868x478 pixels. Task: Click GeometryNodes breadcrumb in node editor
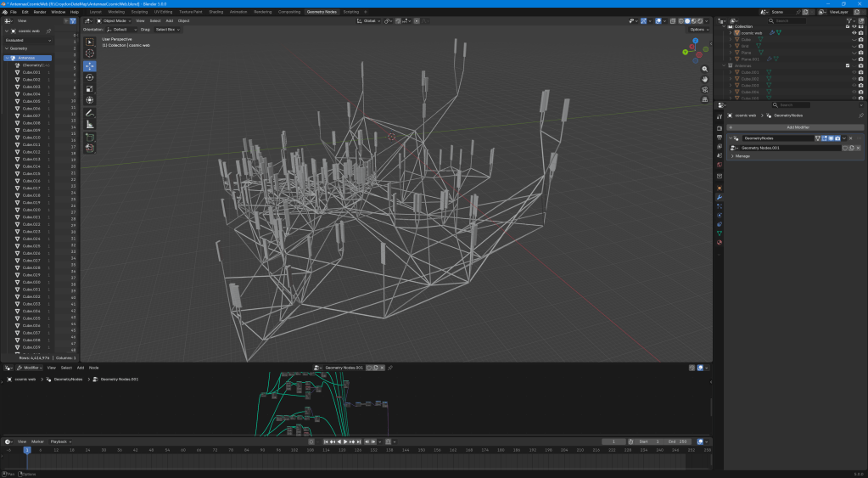click(x=68, y=380)
